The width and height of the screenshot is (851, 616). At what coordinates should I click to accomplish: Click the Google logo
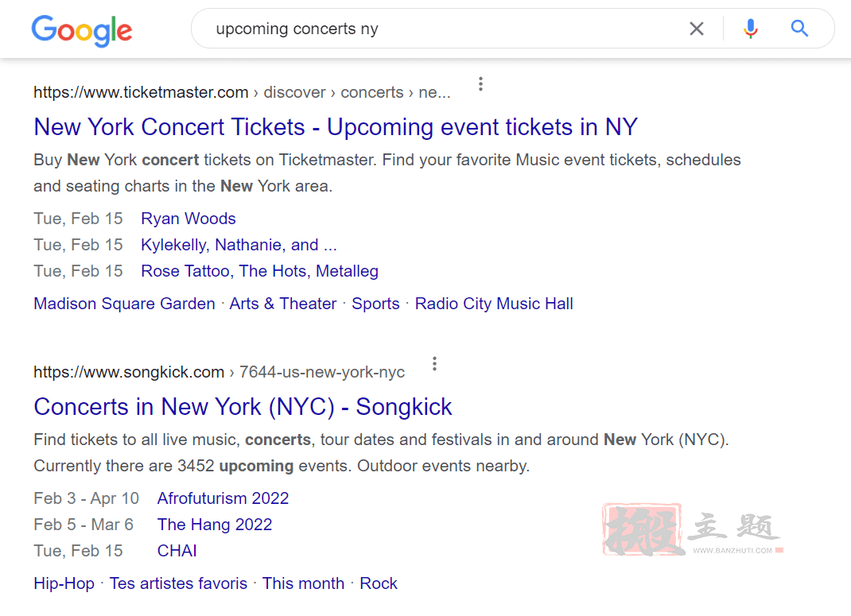click(x=81, y=30)
